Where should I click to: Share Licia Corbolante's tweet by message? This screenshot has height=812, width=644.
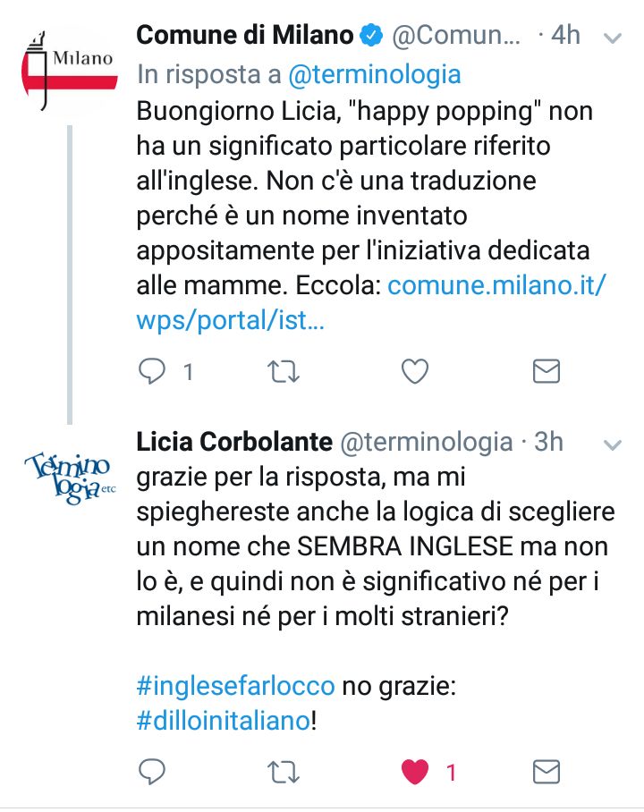(x=546, y=771)
